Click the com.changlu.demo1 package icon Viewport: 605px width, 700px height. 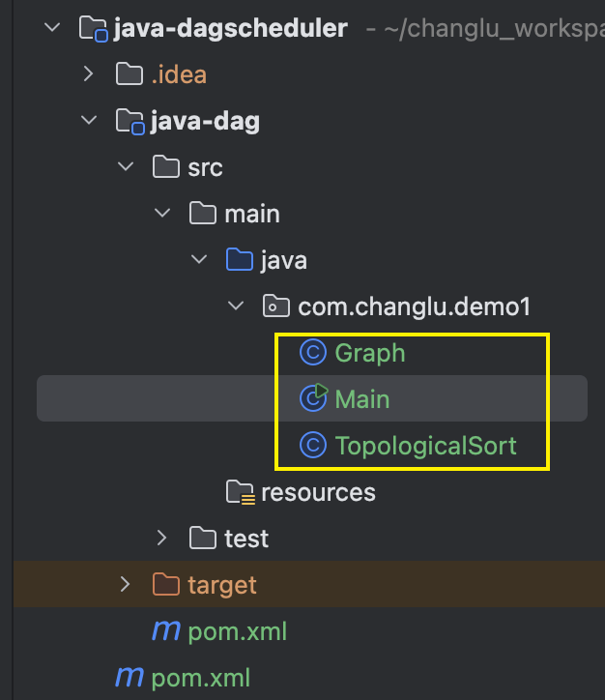pos(275,306)
